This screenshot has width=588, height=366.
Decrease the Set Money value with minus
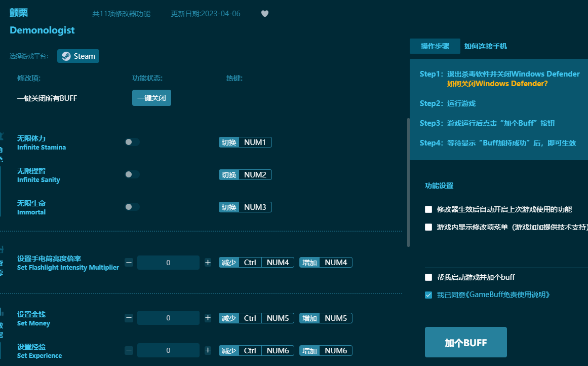(x=129, y=318)
